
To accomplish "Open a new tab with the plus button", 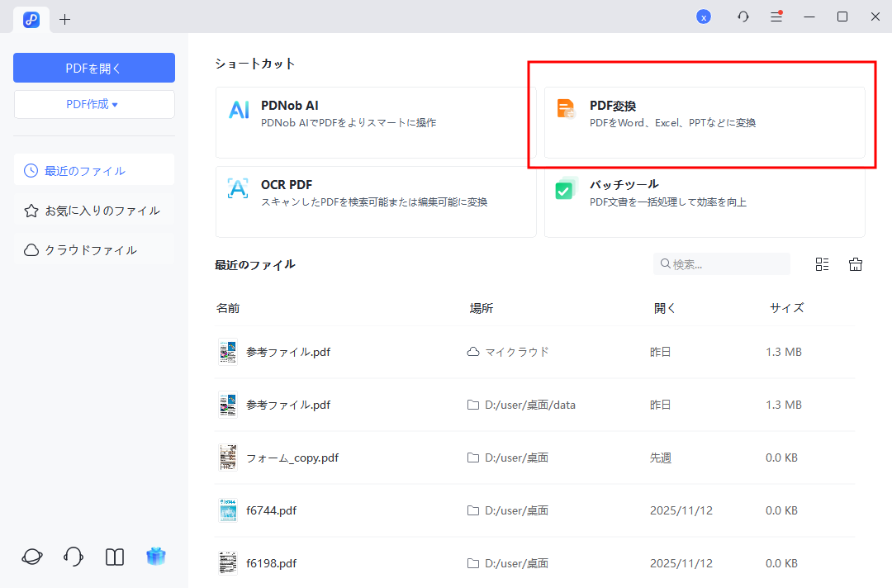I will pos(65,19).
